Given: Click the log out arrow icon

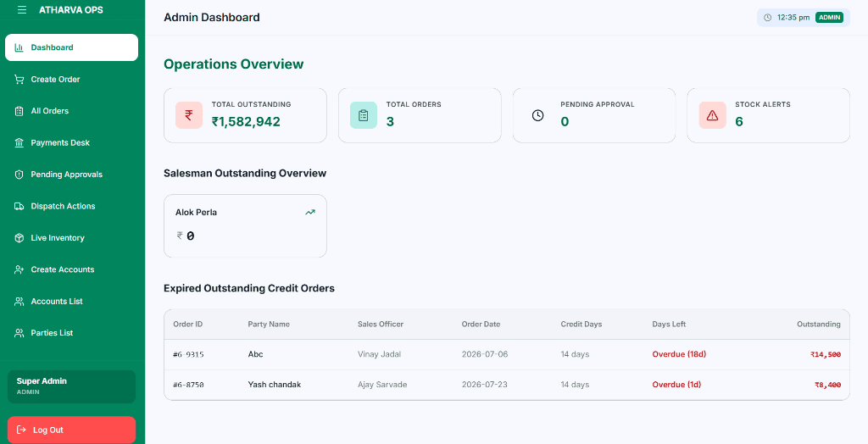Looking at the screenshot, I should [x=21, y=430].
